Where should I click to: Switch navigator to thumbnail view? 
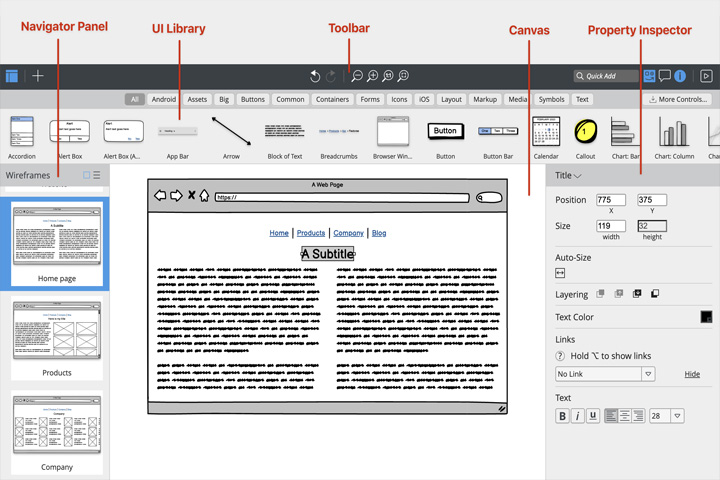tap(86, 175)
